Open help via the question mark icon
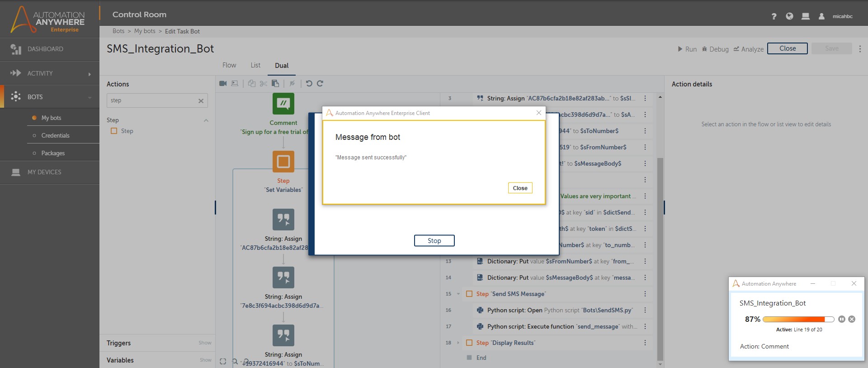 pos(774,16)
